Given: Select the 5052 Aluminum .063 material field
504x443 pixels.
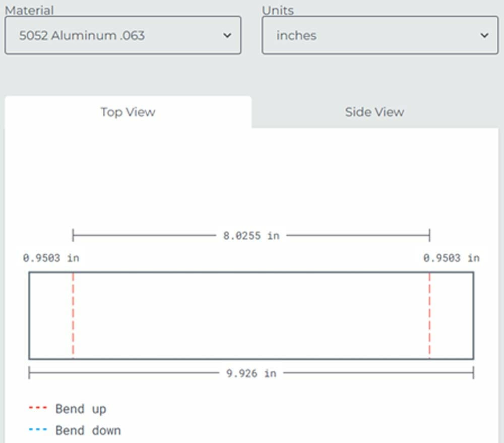Looking at the screenshot, I should 122,35.
